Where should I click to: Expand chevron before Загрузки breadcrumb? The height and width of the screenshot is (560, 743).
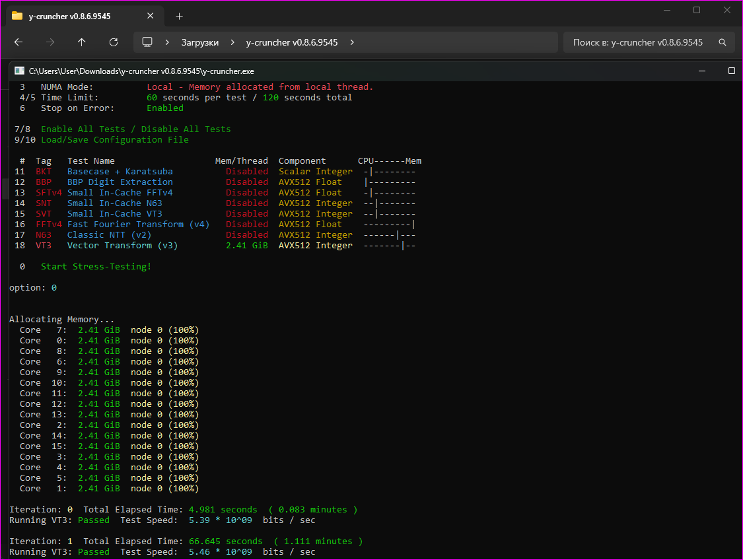point(167,42)
